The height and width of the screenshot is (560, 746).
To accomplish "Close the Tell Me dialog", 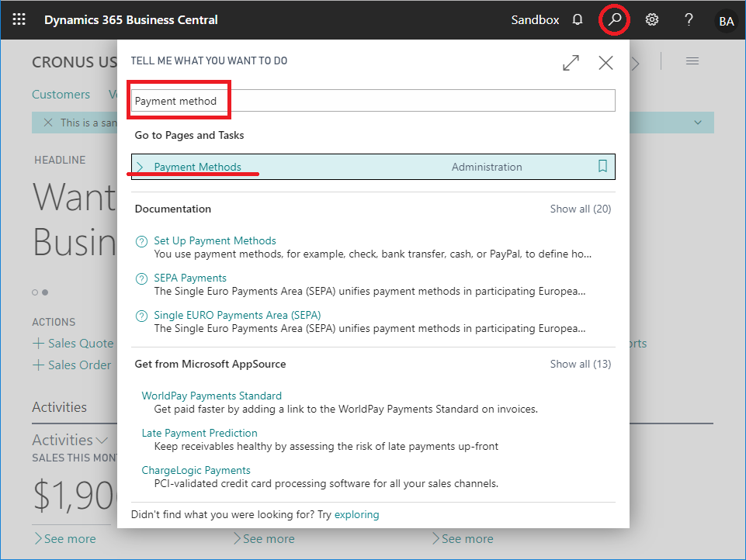I will [x=605, y=63].
